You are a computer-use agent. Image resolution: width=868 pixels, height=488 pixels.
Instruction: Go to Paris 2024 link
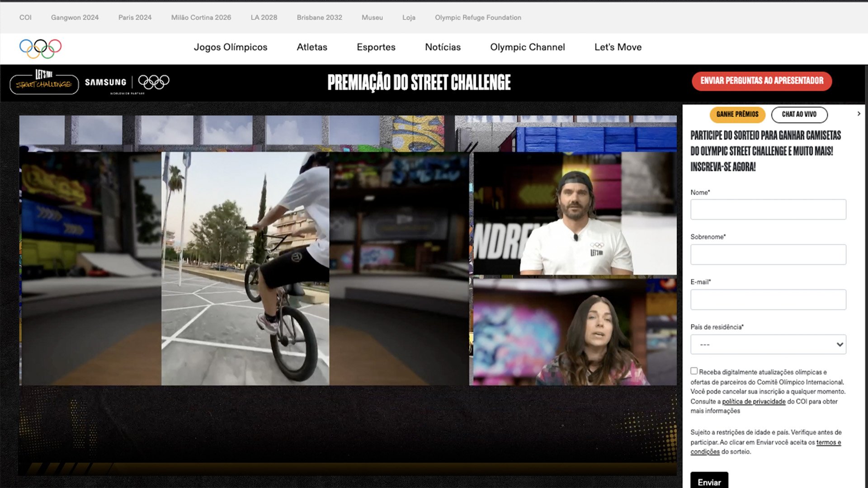135,18
